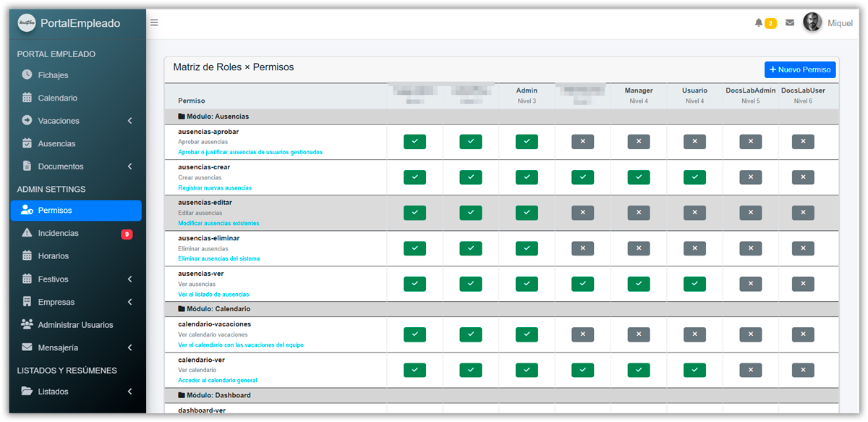868x422 pixels.
Task: Toggle ausencias-aprobar permission for Manager
Action: coord(639,142)
